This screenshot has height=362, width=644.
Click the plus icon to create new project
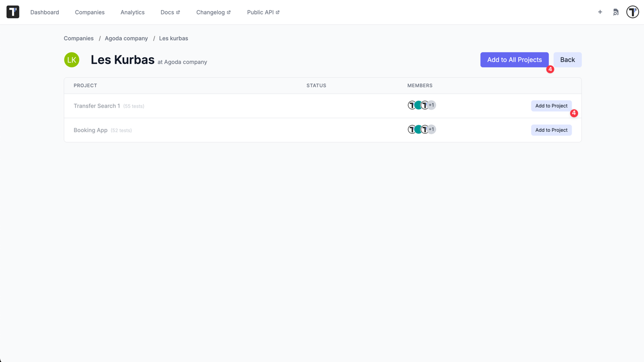tap(600, 12)
